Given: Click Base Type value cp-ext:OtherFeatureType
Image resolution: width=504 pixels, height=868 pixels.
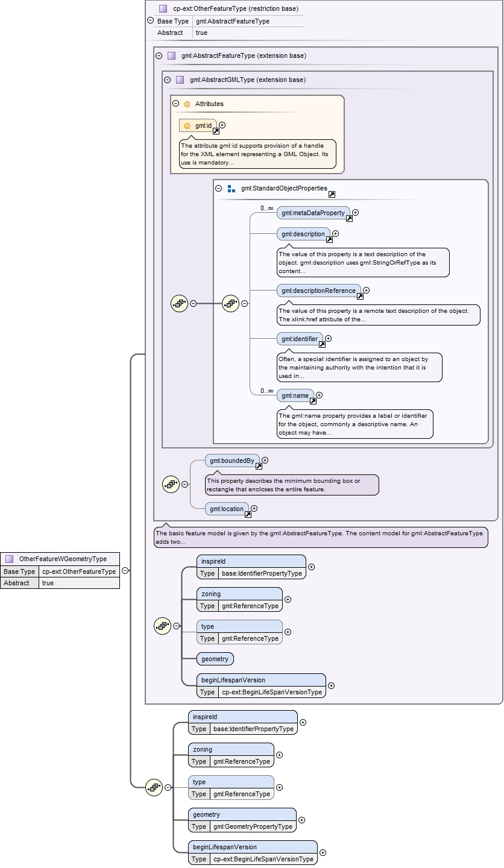Looking at the screenshot, I should 79,571.
